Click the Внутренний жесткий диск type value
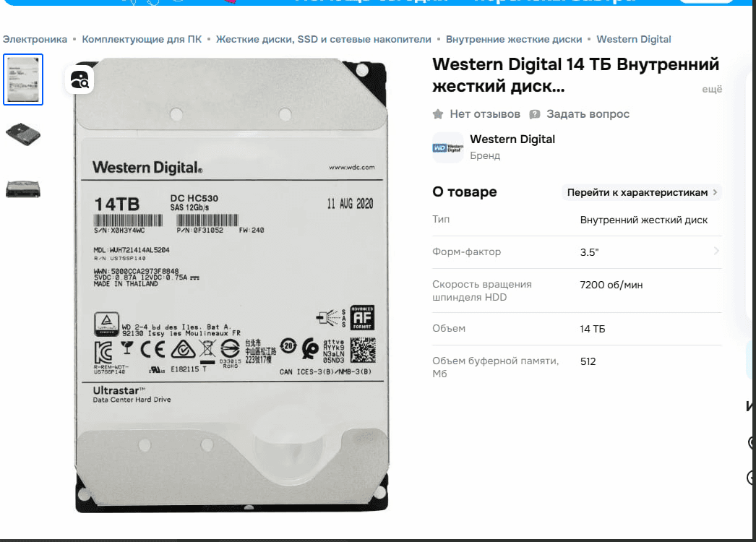 [644, 220]
